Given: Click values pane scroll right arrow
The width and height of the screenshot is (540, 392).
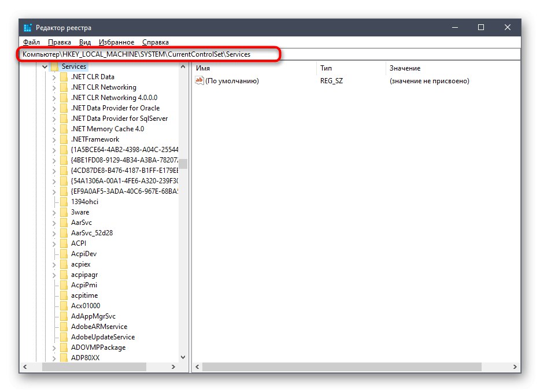Looking at the screenshot, I should 515,367.
